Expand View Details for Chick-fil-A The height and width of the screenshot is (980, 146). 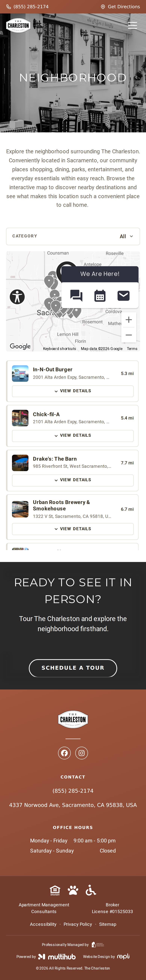coord(73,436)
